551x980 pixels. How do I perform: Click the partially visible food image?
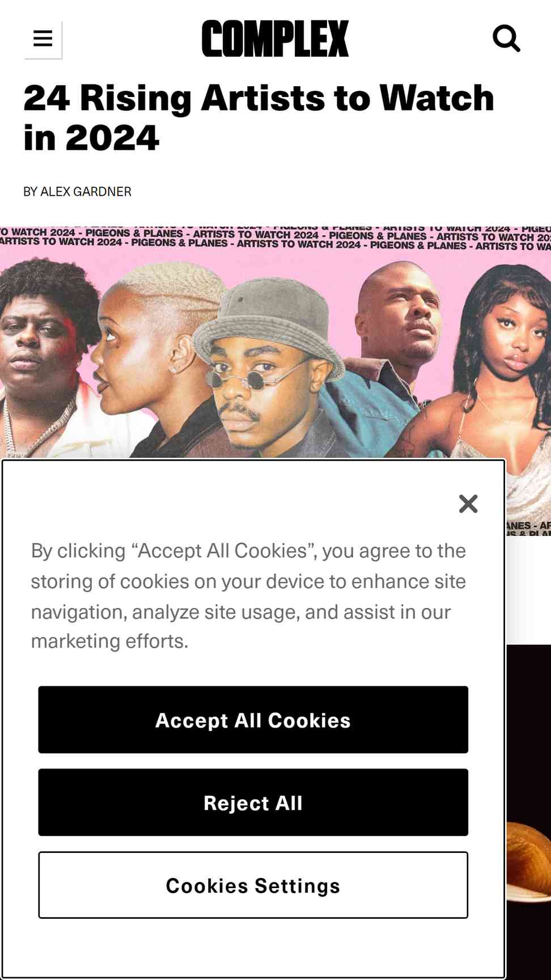point(529,862)
